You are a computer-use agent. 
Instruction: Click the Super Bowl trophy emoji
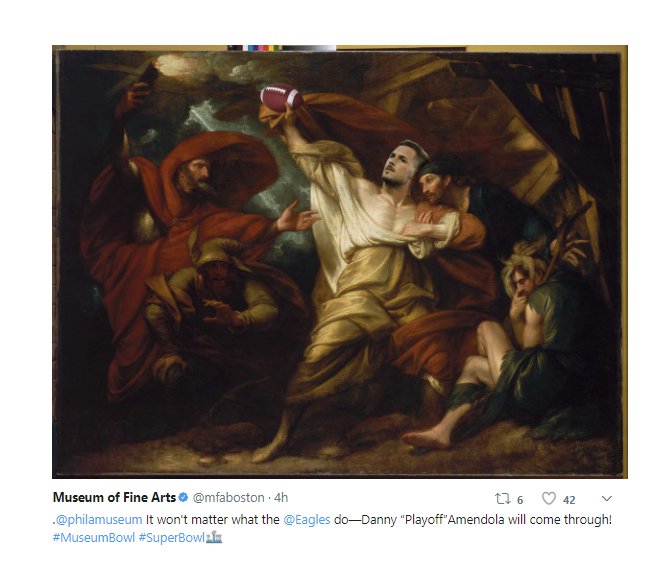[x=214, y=537]
